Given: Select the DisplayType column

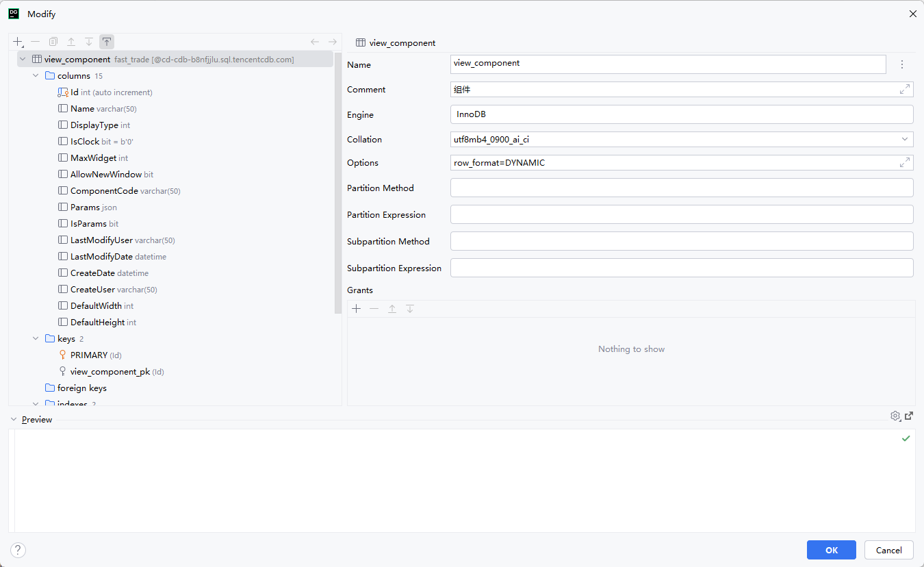Looking at the screenshot, I should point(94,125).
